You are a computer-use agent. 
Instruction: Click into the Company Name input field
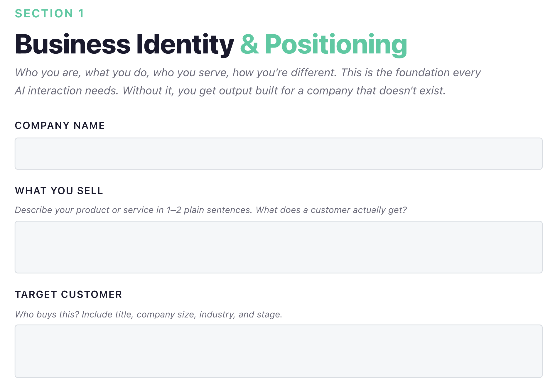click(x=279, y=153)
